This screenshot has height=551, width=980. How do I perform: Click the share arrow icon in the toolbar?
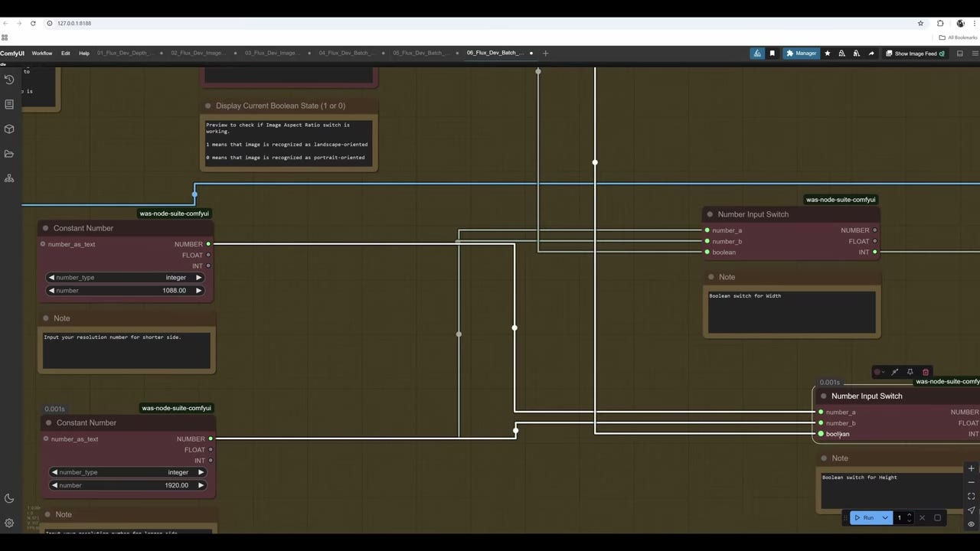coord(871,54)
